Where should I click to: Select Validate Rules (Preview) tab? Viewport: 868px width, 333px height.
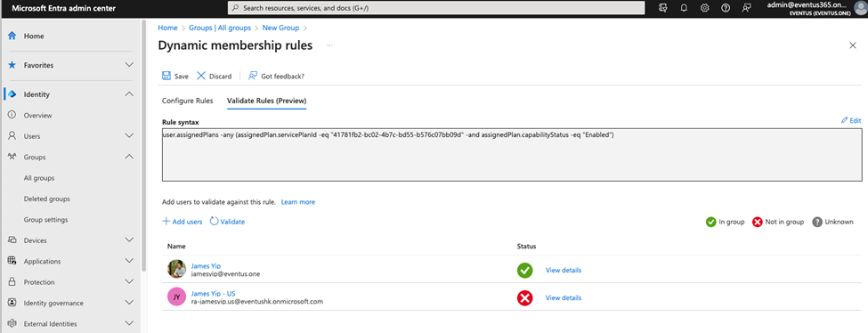click(x=267, y=101)
